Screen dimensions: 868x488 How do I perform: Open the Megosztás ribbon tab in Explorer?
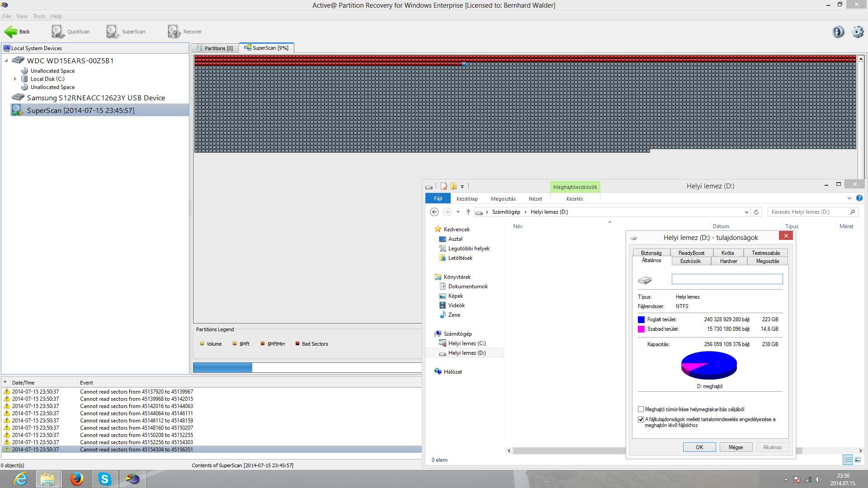pyautogui.click(x=503, y=199)
